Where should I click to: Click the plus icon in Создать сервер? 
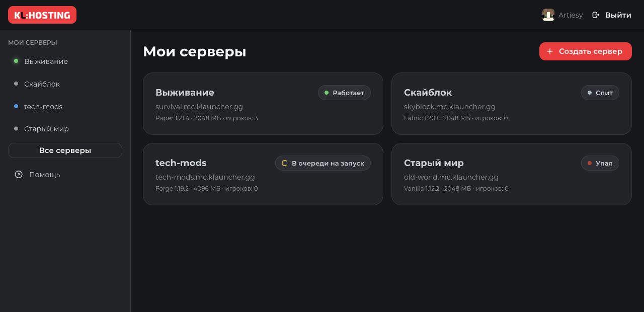point(550,51)
